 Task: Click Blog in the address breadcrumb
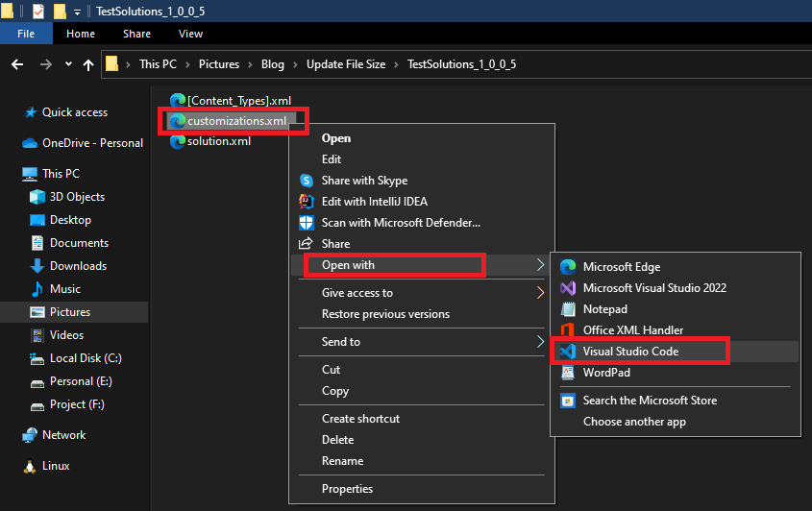tap(273, 64)
